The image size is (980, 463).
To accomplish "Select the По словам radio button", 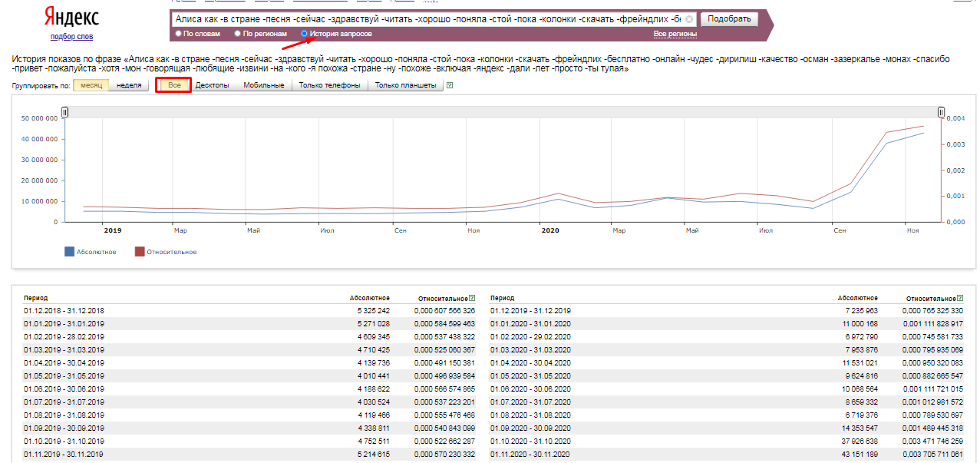I will pyautogui.click(x=179, y=34).
